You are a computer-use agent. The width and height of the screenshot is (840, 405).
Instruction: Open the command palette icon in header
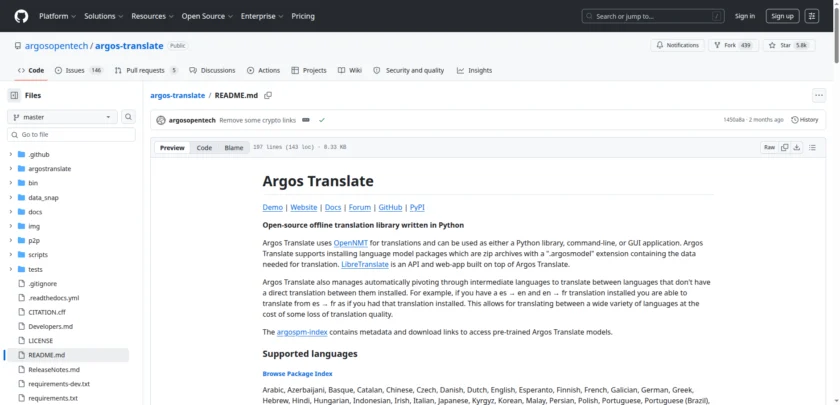tap(812, 16)
